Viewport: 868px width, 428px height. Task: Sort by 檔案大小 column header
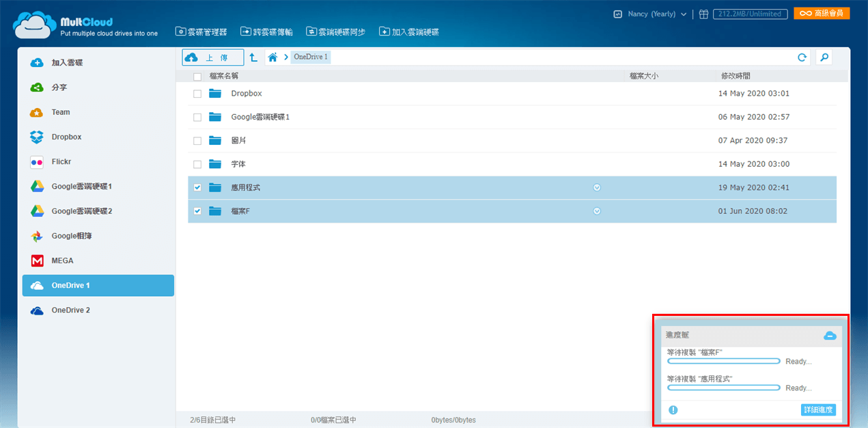pos(643,77)
